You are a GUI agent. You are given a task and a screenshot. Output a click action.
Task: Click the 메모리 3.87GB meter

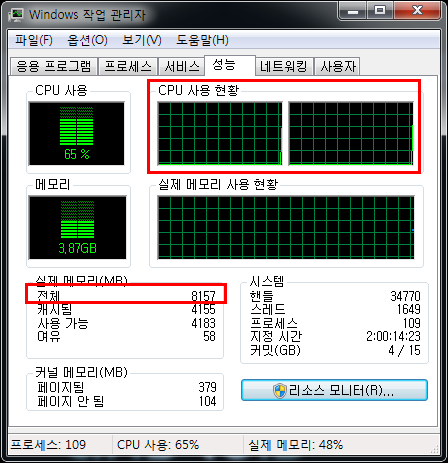pyautogui.click(x=78, y=227)
